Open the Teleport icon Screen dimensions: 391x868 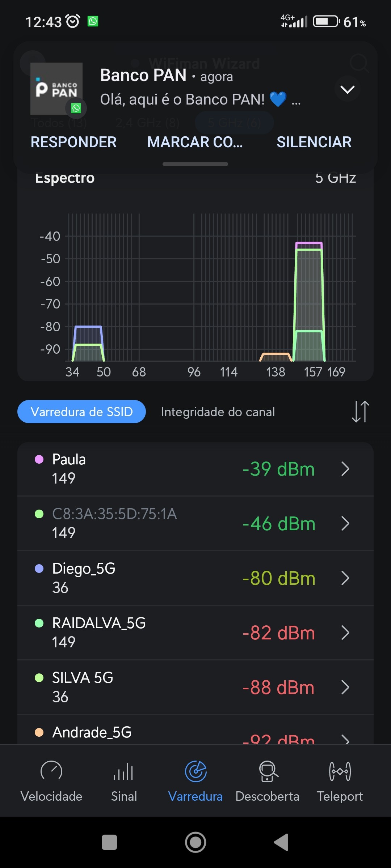tap(340, 771)
